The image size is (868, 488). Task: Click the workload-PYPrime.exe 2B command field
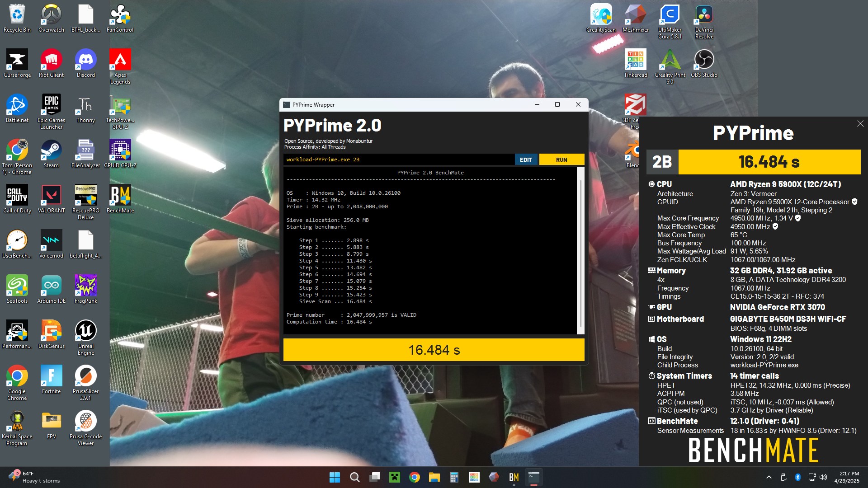tap(399, 160)
